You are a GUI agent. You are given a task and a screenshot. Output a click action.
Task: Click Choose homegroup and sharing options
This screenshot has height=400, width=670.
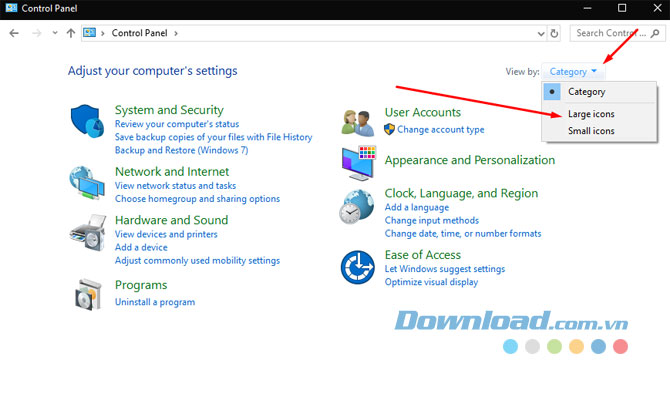point(197,199)
